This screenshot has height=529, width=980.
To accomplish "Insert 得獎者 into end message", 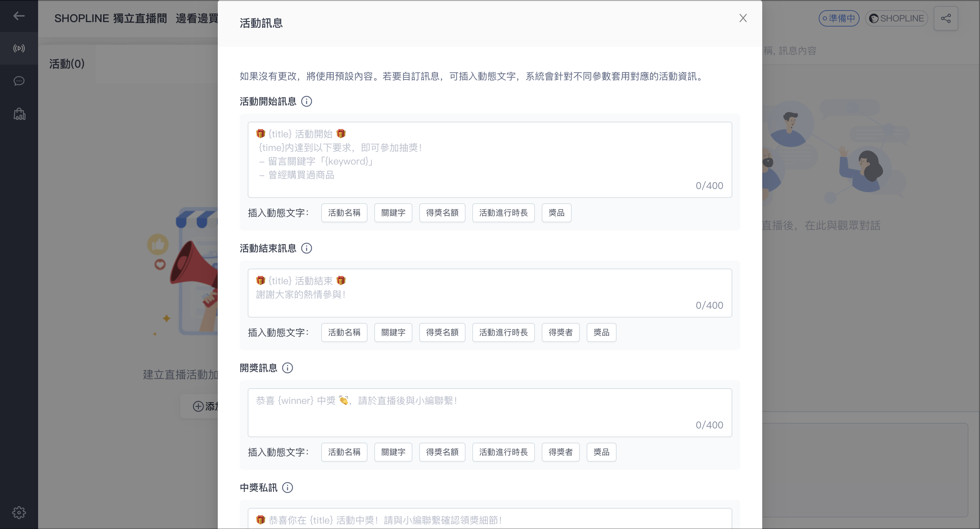I will click(560, 332).
